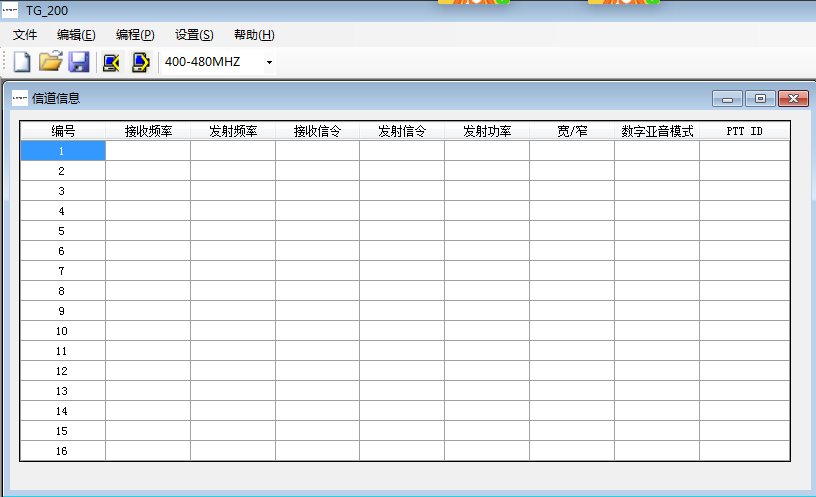
Task: Click the 发射功率 cell in row 5
Action: [x=487, y=231]
